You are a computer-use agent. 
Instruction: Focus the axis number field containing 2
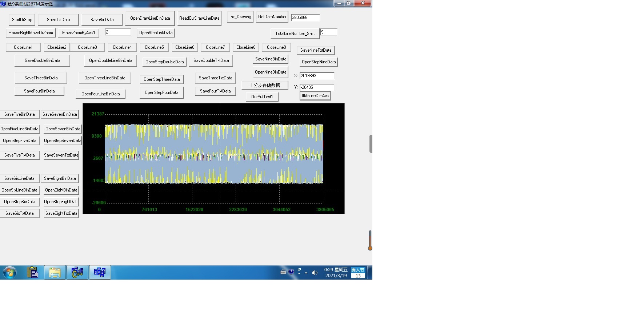coord(118,32)
